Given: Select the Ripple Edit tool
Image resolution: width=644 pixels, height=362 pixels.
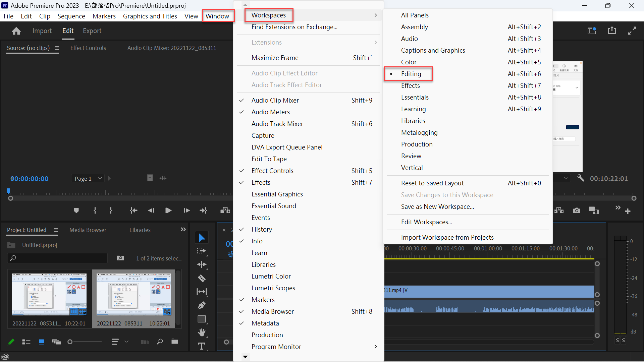Looking at the screenshot, I should 202,265.
